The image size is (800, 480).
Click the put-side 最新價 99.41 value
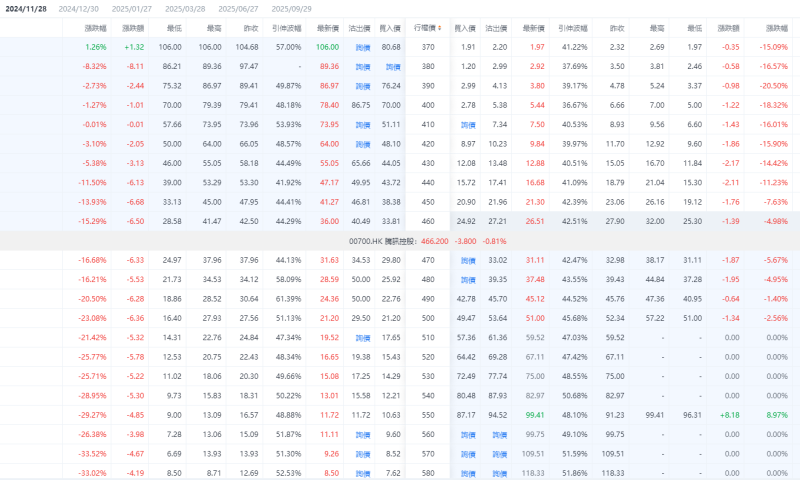pyautogui.click(x=535, y=415)
